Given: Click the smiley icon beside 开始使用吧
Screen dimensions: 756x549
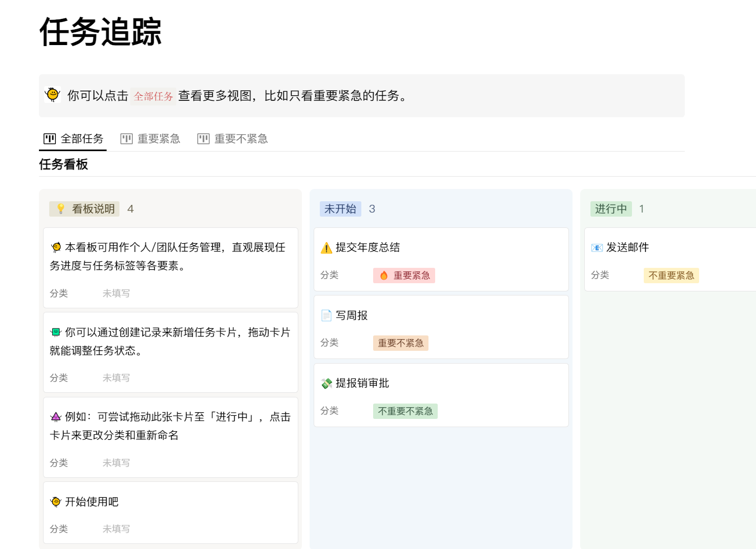Looking at the screenshot, I should 56,502.
